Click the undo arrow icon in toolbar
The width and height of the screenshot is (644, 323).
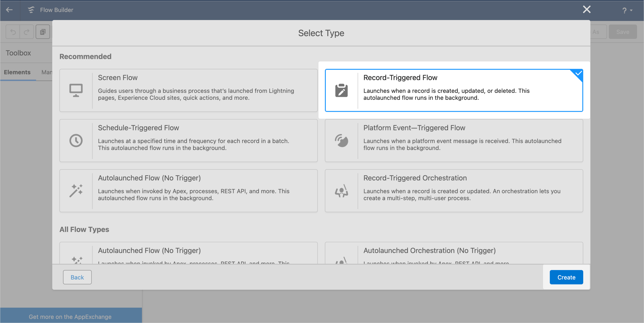[x=13, y=32]
